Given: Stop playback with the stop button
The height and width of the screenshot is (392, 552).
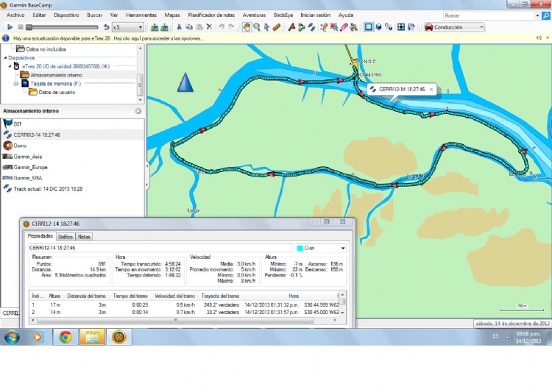Looking at the screenshot, I should coord(21,27).
